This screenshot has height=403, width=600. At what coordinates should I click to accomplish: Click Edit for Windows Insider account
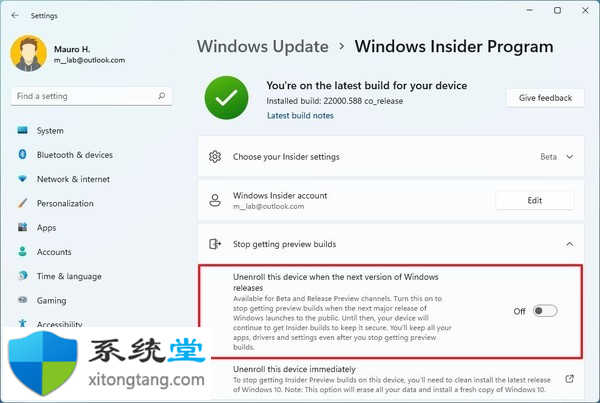(535, 201)
